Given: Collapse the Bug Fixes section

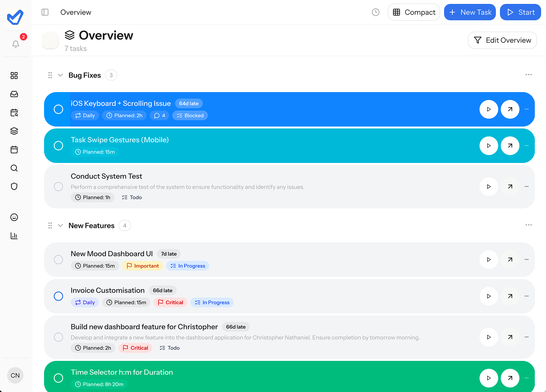Looking at the screenshot, I should coord(60,75).
